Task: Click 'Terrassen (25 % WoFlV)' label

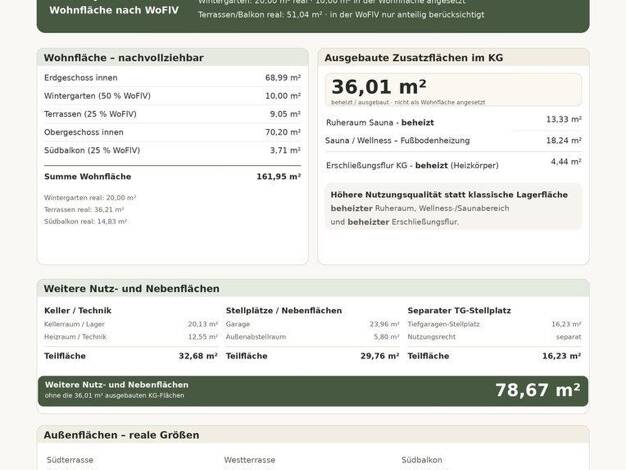Action: pyautogui.click(x=90, y=114)
